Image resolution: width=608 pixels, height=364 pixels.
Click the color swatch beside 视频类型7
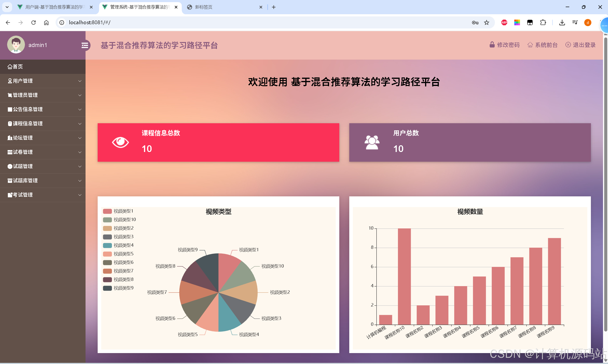[x=107, y=271]
